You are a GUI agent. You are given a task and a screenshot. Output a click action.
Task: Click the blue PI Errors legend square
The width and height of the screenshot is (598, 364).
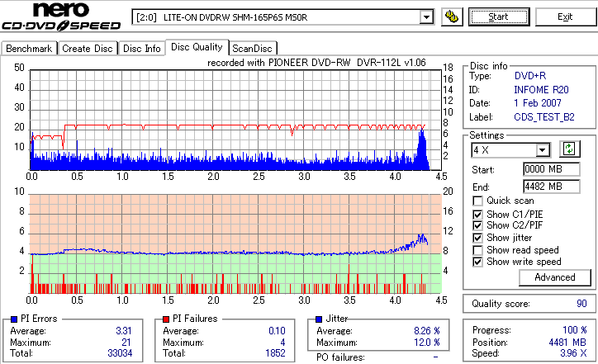(14, 319)
